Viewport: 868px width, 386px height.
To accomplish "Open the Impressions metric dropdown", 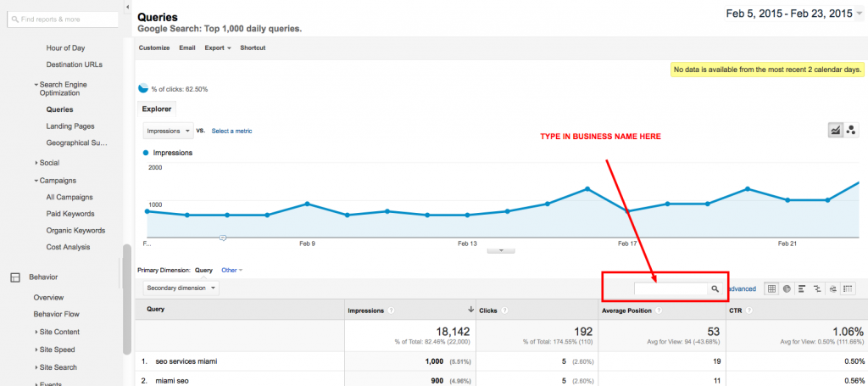I will (x=169, y=131).
